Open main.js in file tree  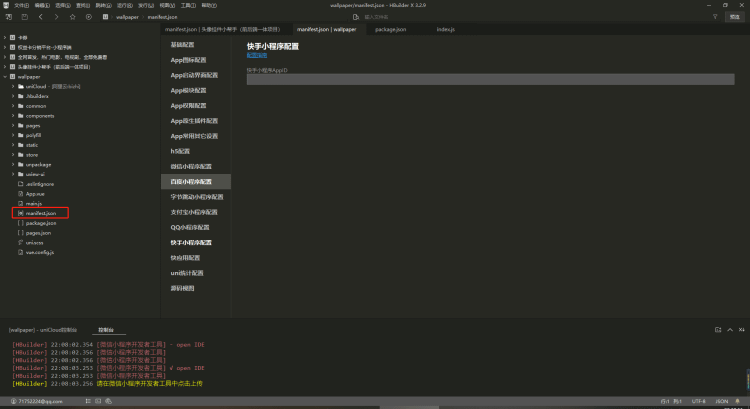coord(33,203)
